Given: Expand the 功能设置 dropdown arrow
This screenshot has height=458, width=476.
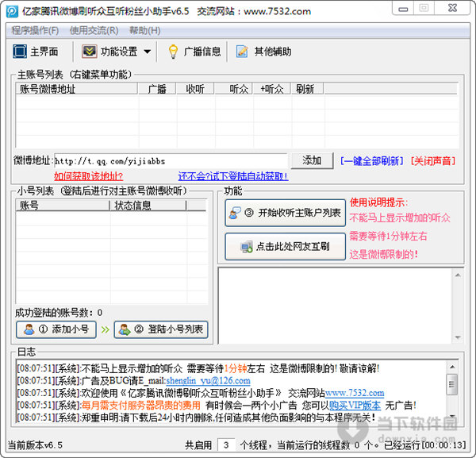Looking at the screenshot, I should pyautogui.click(x=148, y=52).
